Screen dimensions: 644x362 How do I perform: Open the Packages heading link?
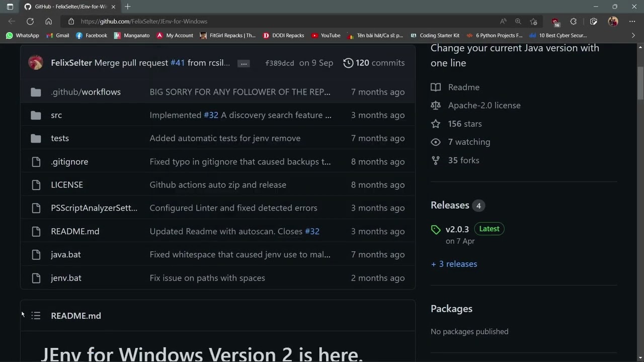pyautogui.click(x=451, y=309)
